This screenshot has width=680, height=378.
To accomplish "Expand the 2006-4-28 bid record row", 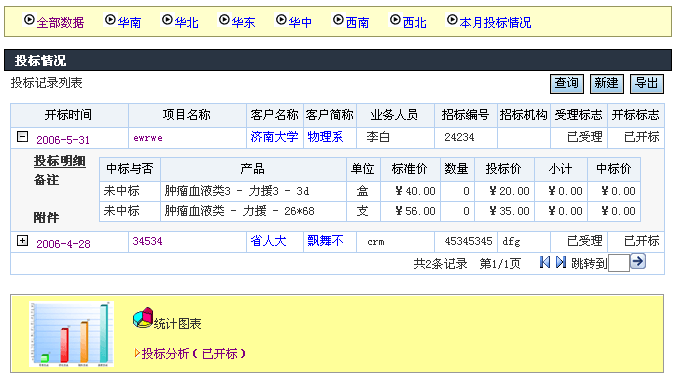I will pos(22,241).
